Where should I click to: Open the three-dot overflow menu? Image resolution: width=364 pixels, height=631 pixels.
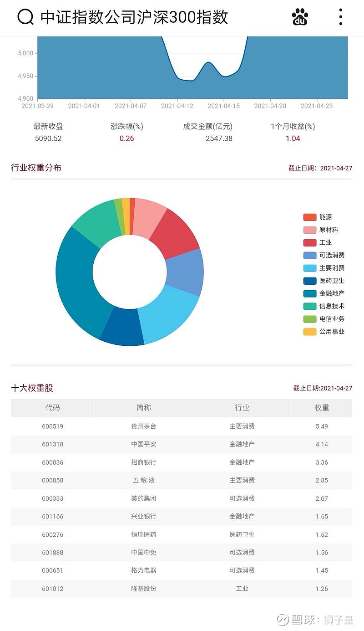[341, 17]
